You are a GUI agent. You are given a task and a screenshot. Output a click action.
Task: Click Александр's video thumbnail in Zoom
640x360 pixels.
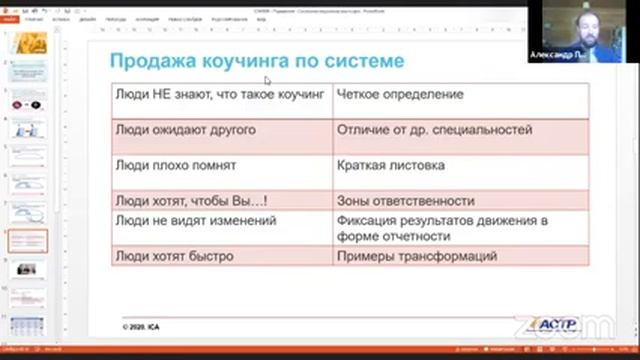click(x=583, y=31)
